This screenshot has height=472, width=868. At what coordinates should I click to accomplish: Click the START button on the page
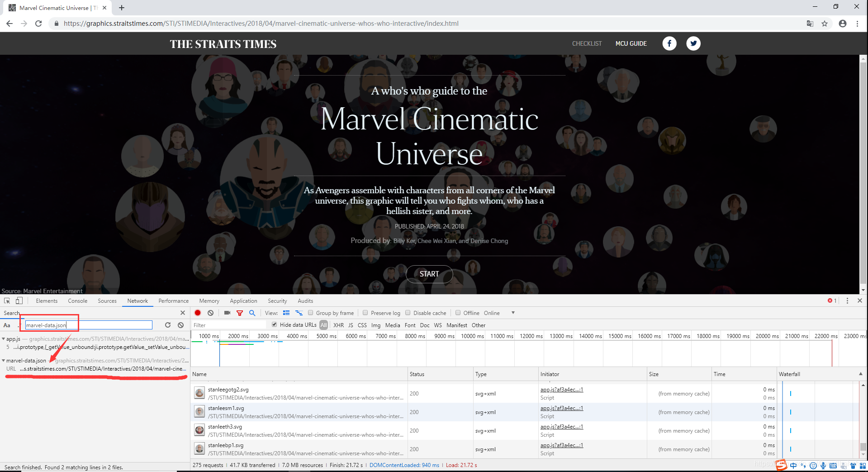click(x=429, y=274)
